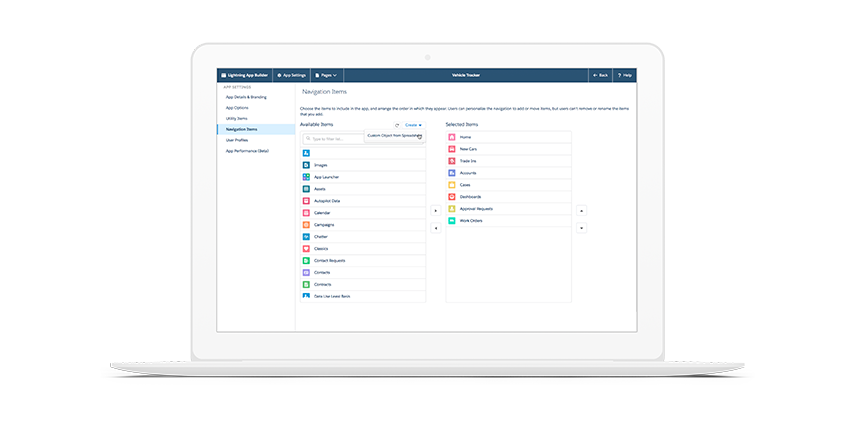This screenshot has height=447, width=857.
Task: Select App Details & Branding in sidebar
Action: click(x=244, y=96)
